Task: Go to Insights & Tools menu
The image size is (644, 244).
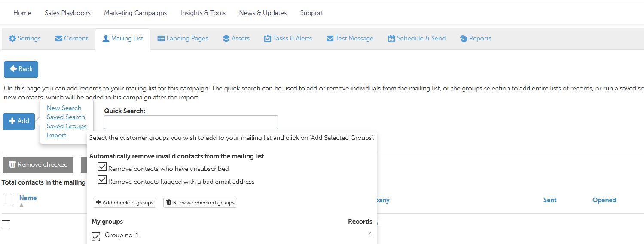Action: [203, 13]
